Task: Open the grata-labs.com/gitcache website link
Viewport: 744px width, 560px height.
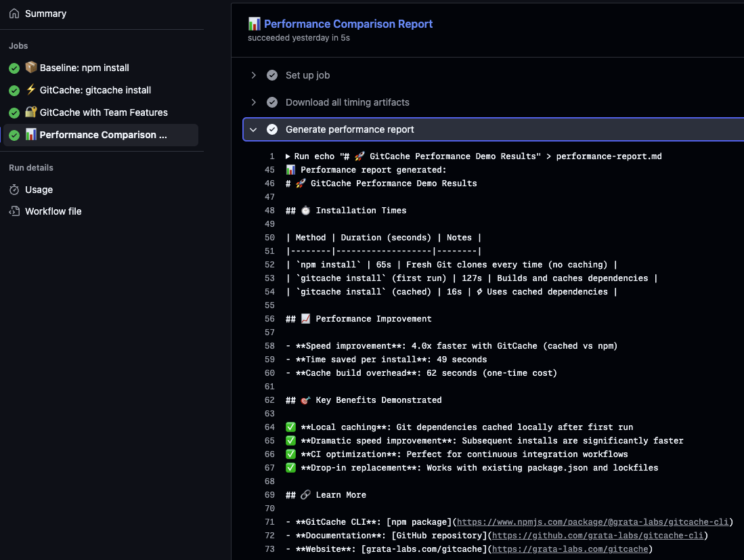Action: [569, 549]
